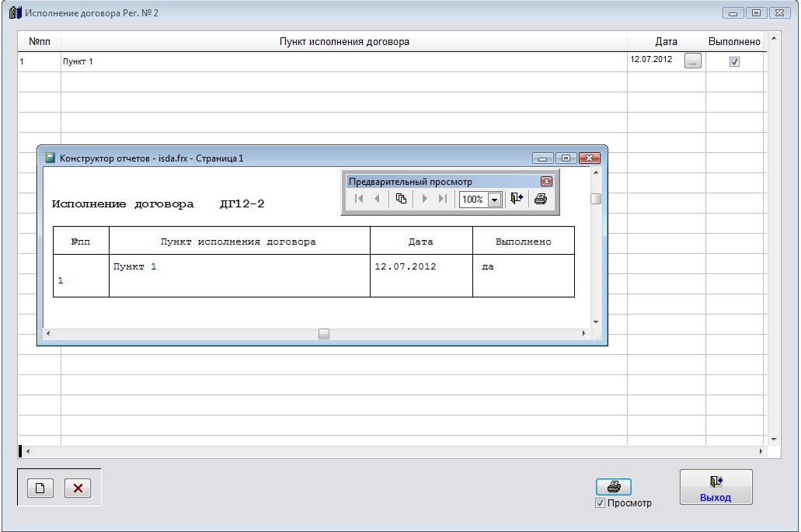Screen dimensions: 801x532
Task: Click the 'да' value in report table
Action: pyautogui.click(x=487, y=266)
